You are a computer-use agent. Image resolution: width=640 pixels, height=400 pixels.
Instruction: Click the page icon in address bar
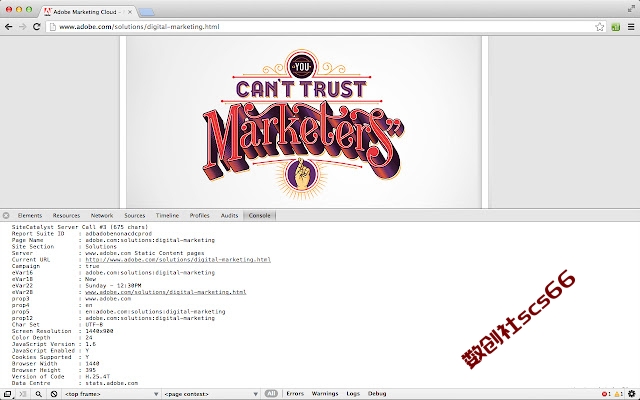pos(52,27)
